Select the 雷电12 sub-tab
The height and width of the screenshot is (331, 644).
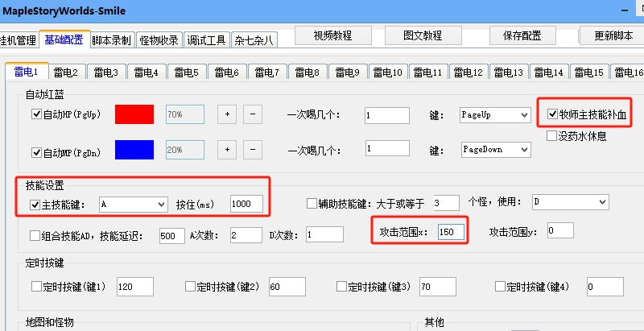coord(469,72)
